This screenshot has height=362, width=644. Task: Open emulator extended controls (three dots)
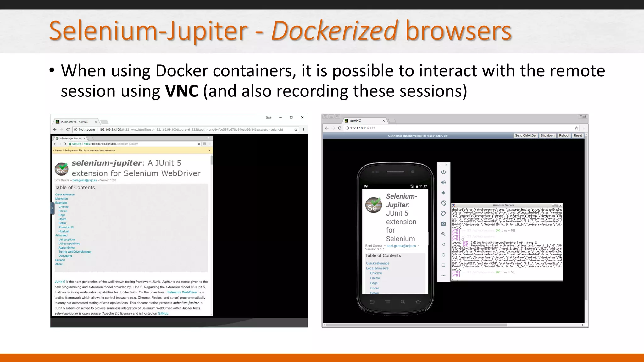pos(443,276)
